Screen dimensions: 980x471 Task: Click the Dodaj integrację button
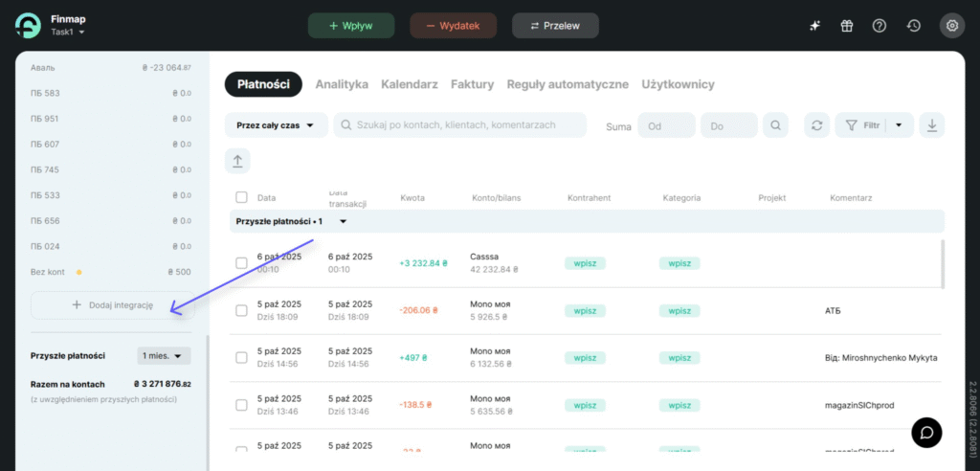[x=113, y=305]
